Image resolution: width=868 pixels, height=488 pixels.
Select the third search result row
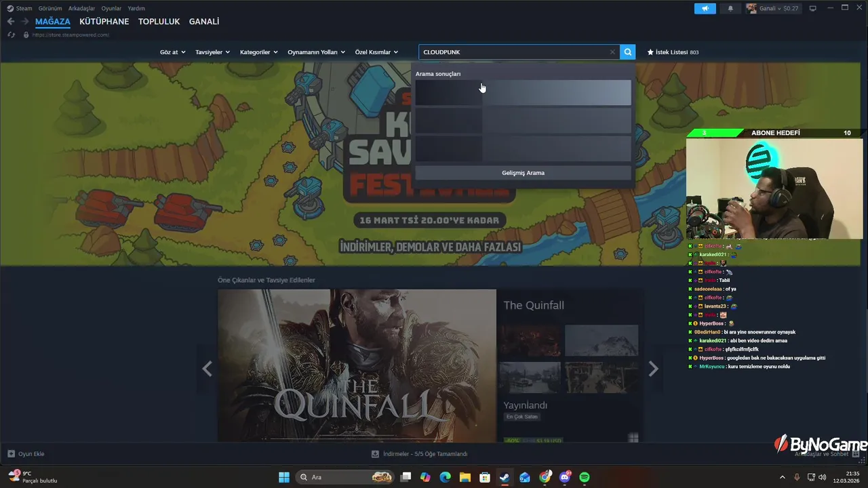click(x=523, y=148)
